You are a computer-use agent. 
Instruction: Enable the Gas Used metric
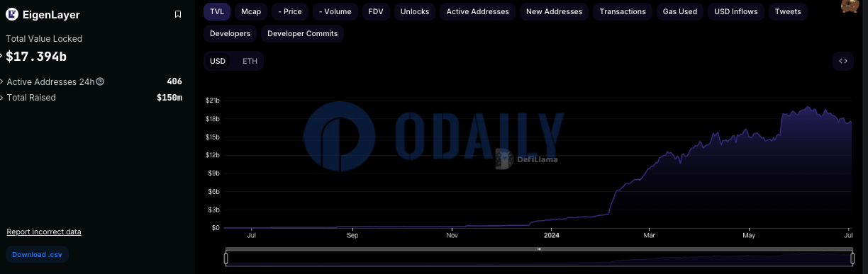click(680, 11)
